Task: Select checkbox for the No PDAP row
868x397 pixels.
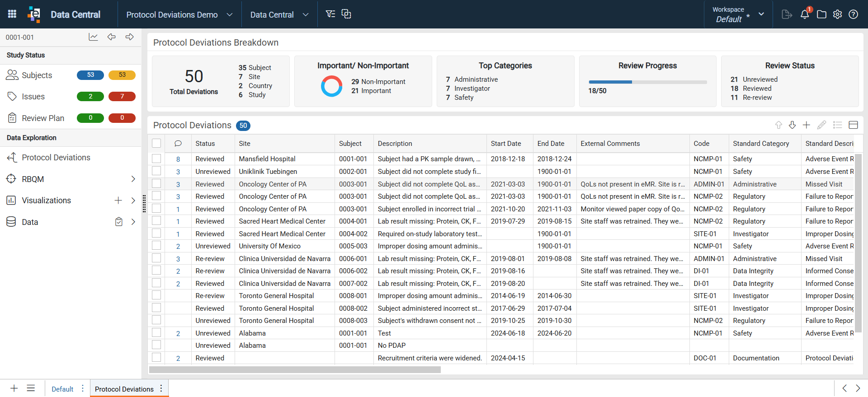Action: pos(156,345)
